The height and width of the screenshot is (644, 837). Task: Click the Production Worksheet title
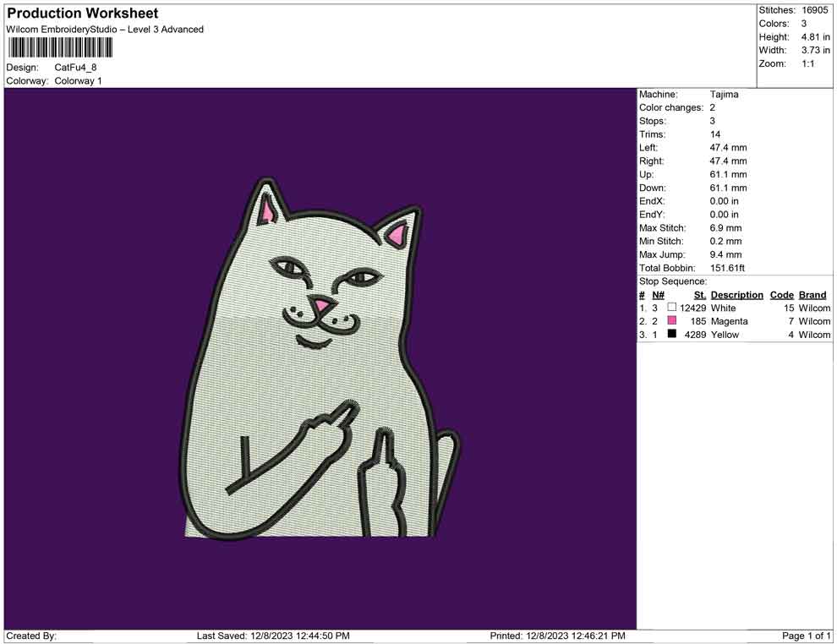(81, 14)
